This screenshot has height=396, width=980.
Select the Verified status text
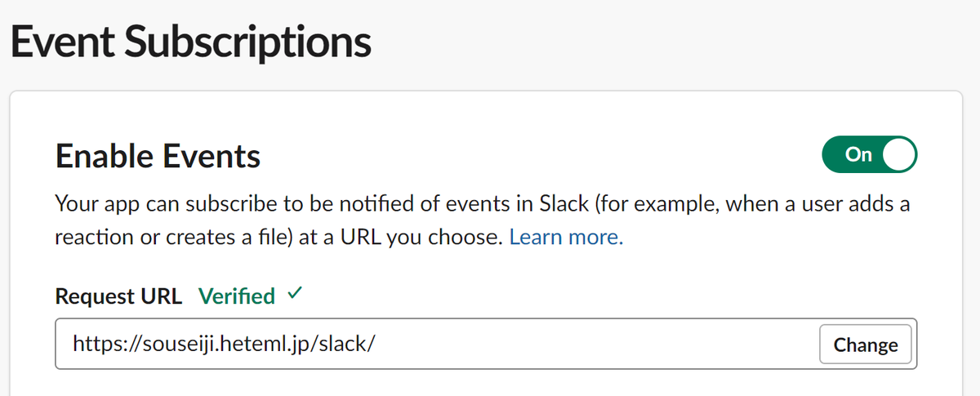pos(237,296)
